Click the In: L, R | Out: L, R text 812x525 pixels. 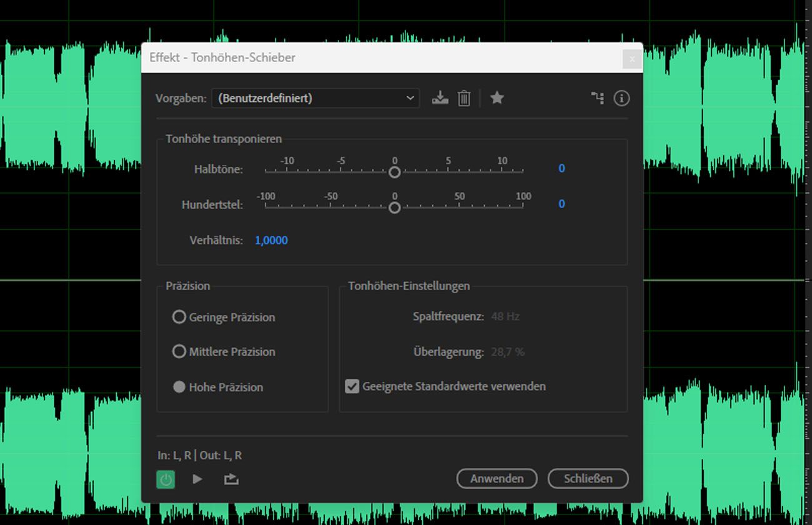[200, 456]
